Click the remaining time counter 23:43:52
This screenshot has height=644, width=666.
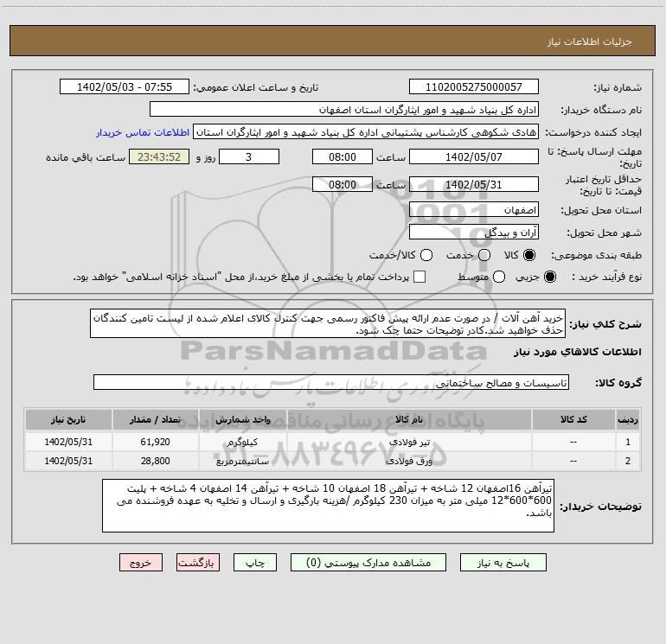pos(159,156)
